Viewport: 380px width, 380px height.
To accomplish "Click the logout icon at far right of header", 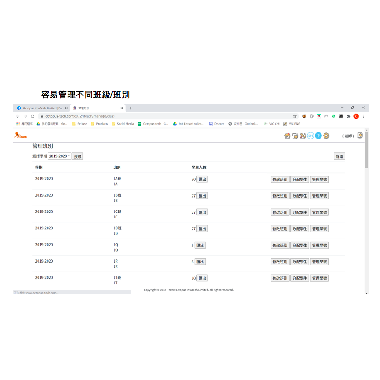I will coord(360,135).
